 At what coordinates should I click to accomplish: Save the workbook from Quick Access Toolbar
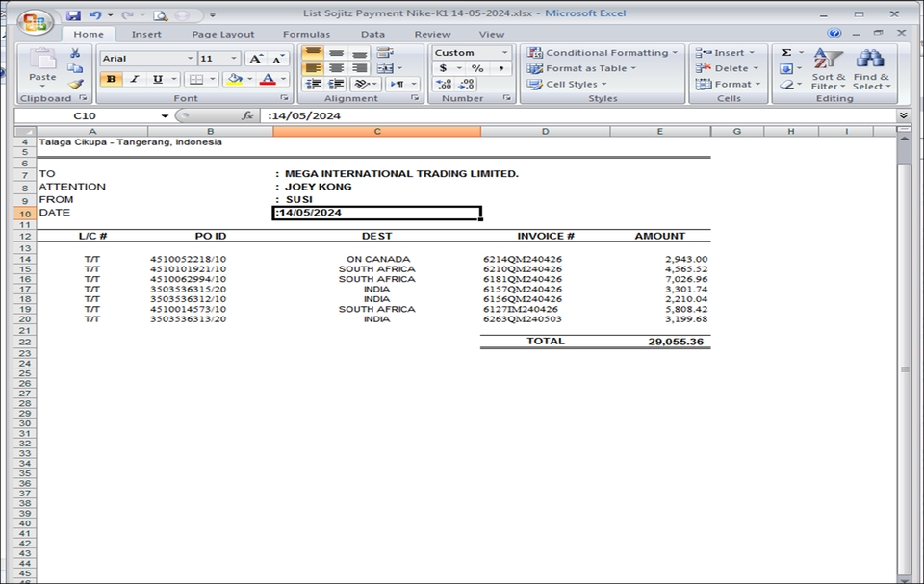pyautogui.click(x=73, y=15)
